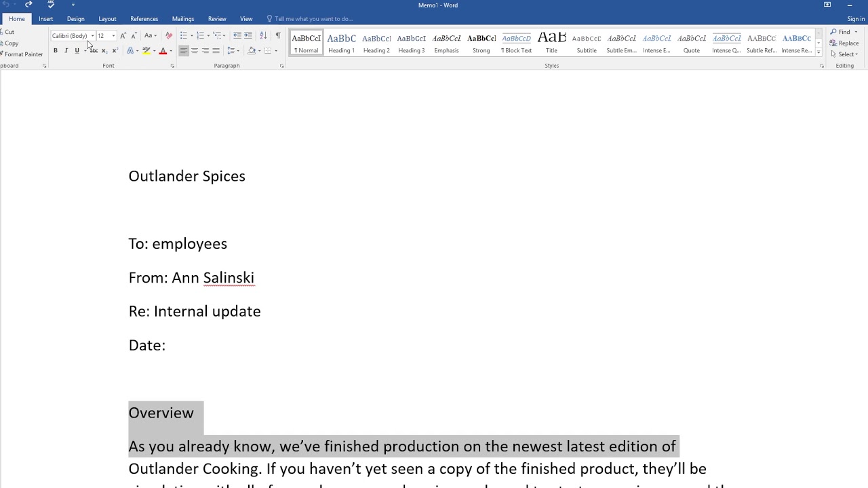The height and width of the screenshot is (488, 868).
Task: Apply yellow text highlight color
Action: pyautogui.click(x=146, y=51)
